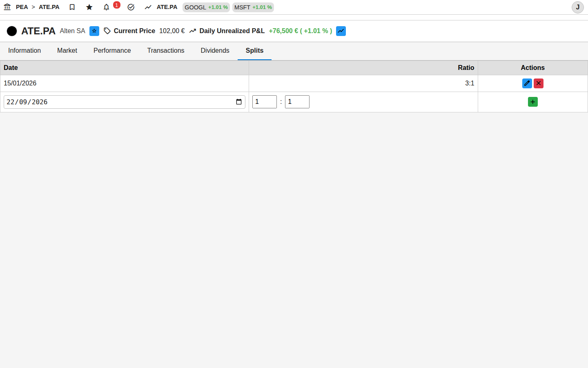Click the bookmark icon in top bar
Image resolution: width=588 pixels, height=368 pixels.
click(72, 7)
